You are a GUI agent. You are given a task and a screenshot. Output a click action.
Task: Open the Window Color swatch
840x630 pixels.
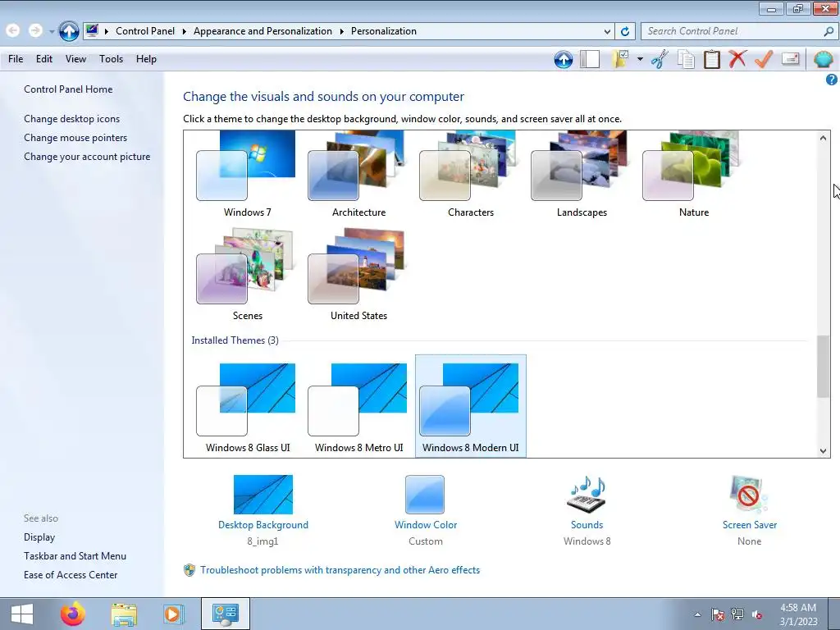pyautogui.click(x=425, y=495)
